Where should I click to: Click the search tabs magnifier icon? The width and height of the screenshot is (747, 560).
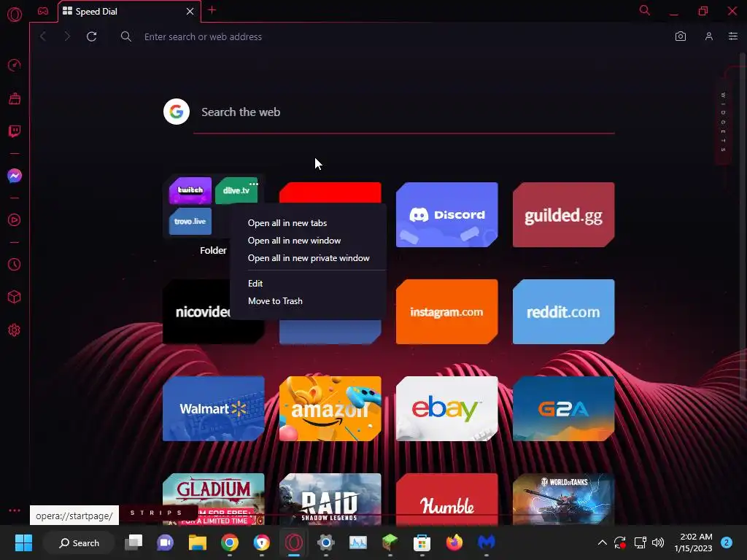645,10
